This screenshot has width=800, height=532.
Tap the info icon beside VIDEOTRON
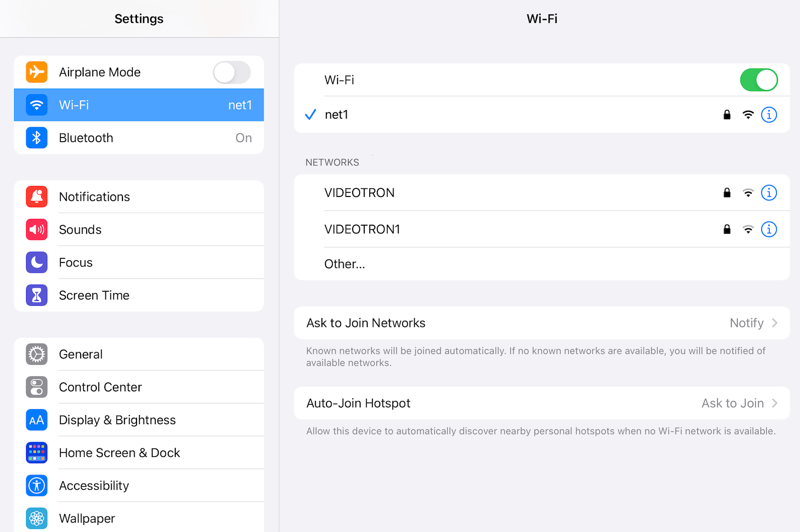point(769,193)
